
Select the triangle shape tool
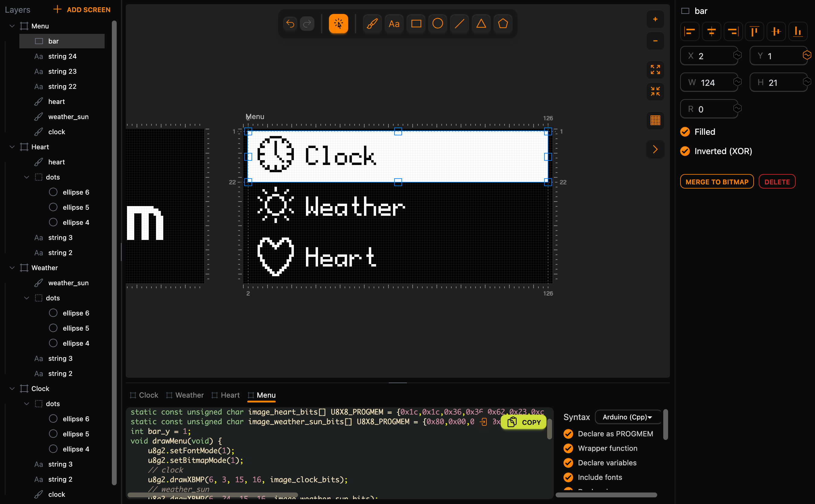point(481,24)
